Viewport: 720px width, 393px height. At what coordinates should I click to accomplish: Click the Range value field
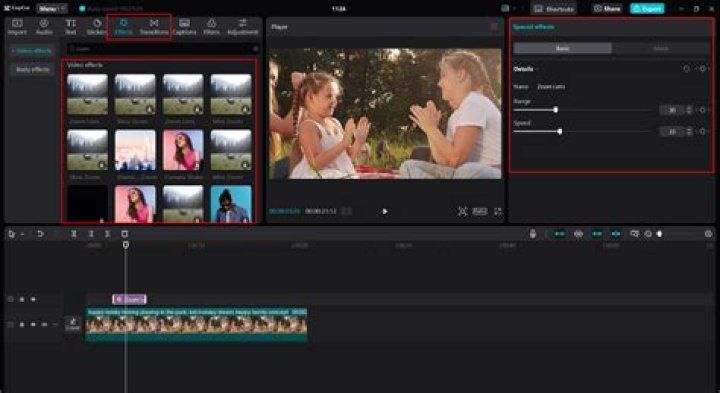click(672, 110)
